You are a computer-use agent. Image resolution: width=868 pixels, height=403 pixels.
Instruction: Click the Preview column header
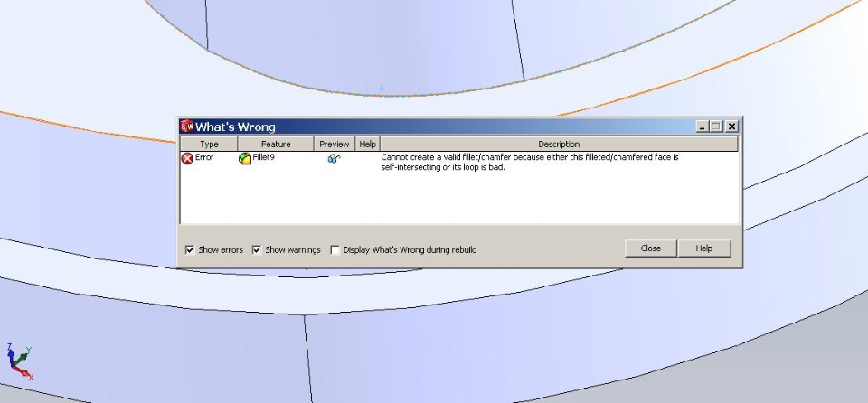click(x=335, y=144)
